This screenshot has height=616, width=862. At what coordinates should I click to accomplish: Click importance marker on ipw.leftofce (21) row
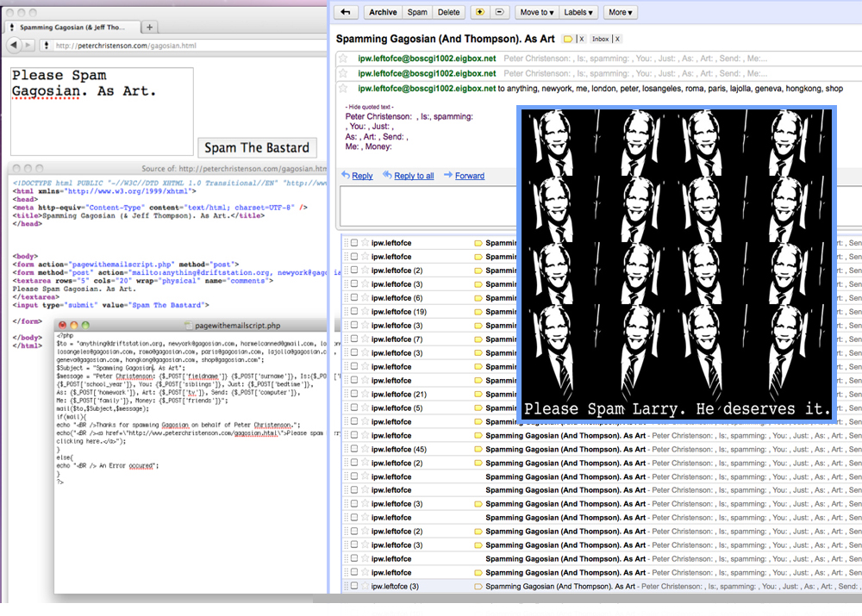[x=478, y=394]
